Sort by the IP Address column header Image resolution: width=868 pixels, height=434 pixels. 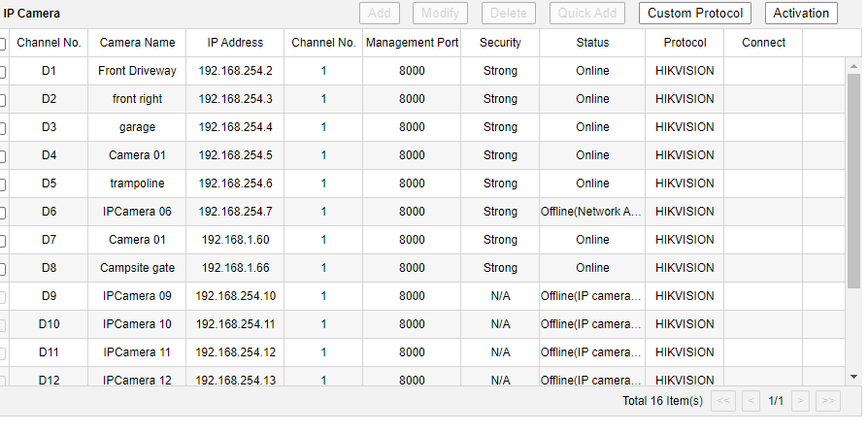point(235,43)
